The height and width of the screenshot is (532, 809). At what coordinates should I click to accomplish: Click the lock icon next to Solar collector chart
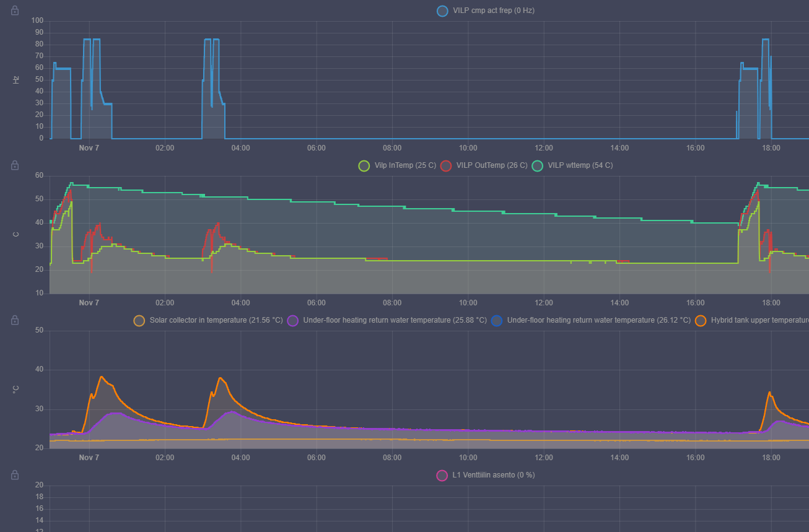[15, 320]
